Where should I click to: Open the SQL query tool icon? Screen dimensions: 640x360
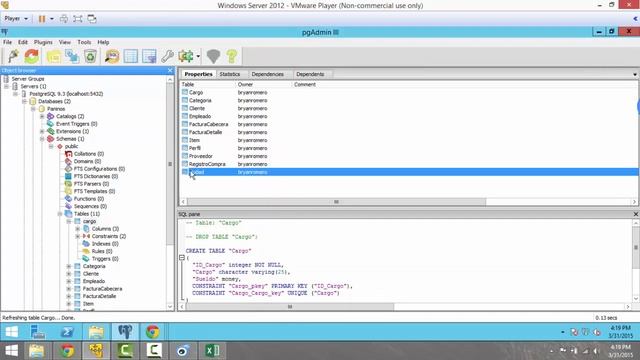[x=111, y=56]
